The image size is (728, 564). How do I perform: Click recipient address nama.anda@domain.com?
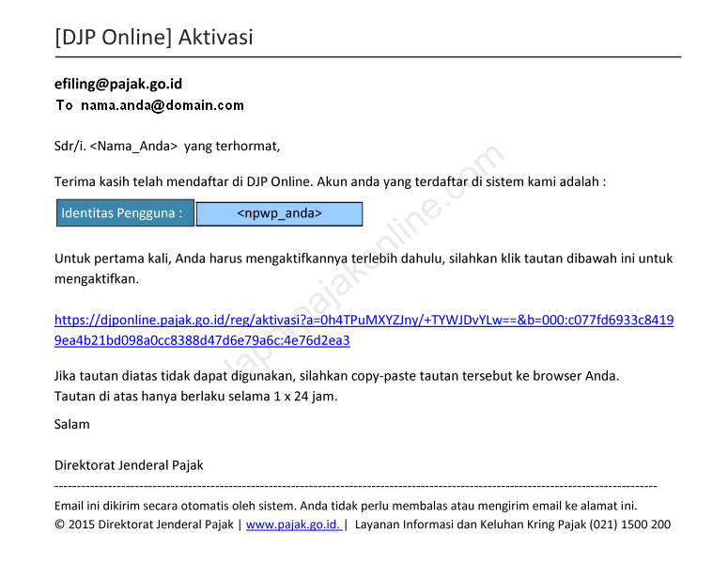coord(162,105)
